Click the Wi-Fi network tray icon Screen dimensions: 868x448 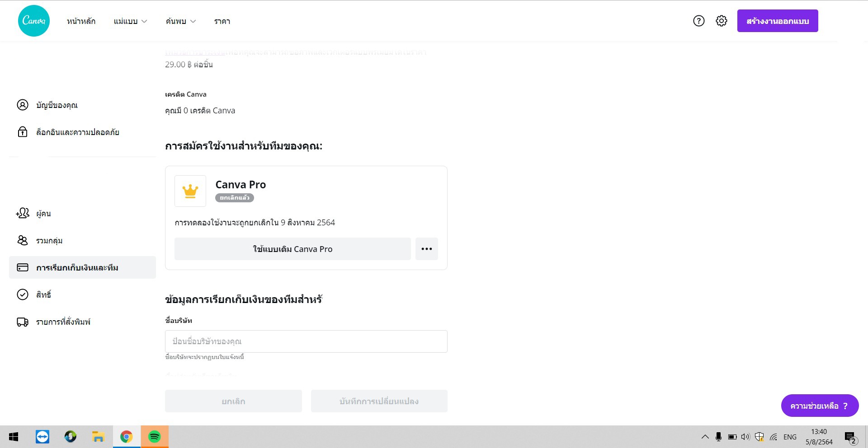[x=774, y=437]
